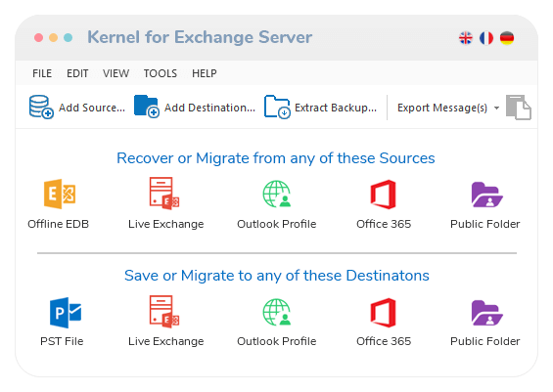The width and height of the screenshot is (553, 392).
Task: Select Outlook Profile icon under Destinations
Action: pos(276,313)
